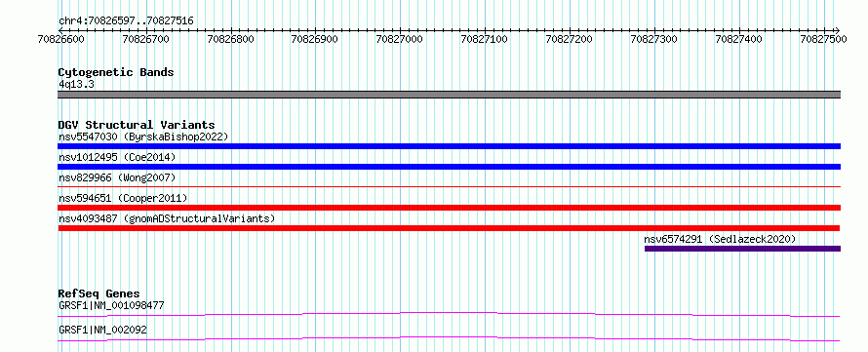
Task: Click ruler position 70827500
Action: 824,39
